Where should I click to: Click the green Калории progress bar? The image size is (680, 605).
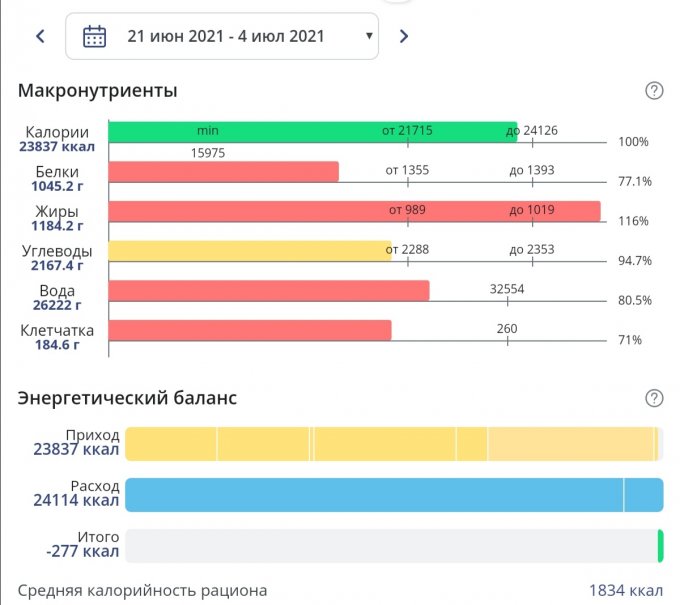tap(312, 132)
